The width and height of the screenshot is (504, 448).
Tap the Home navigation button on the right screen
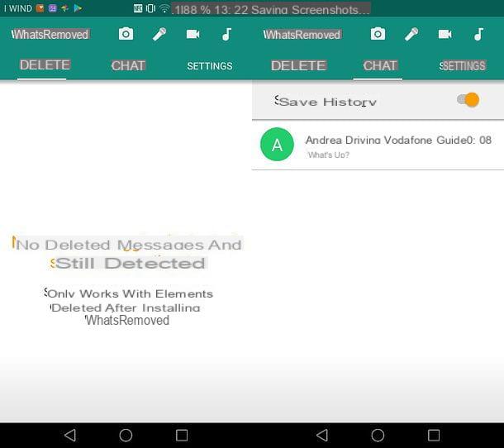[378, 435]
